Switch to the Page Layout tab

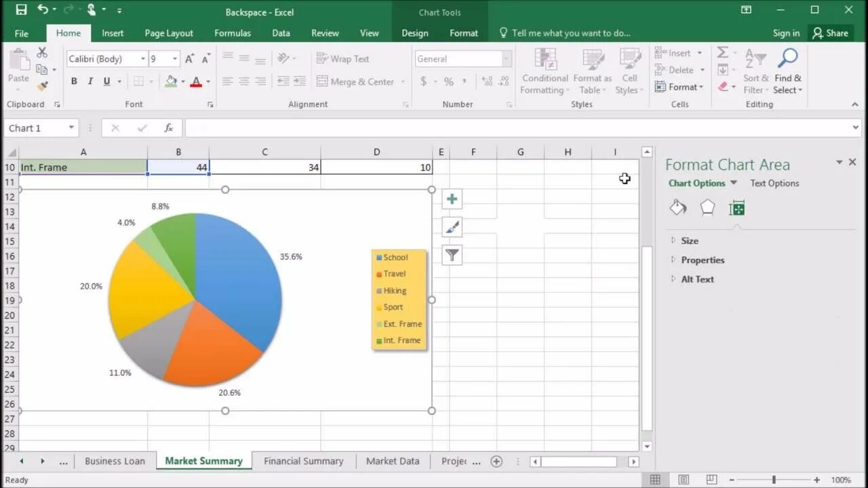point(169,33)
